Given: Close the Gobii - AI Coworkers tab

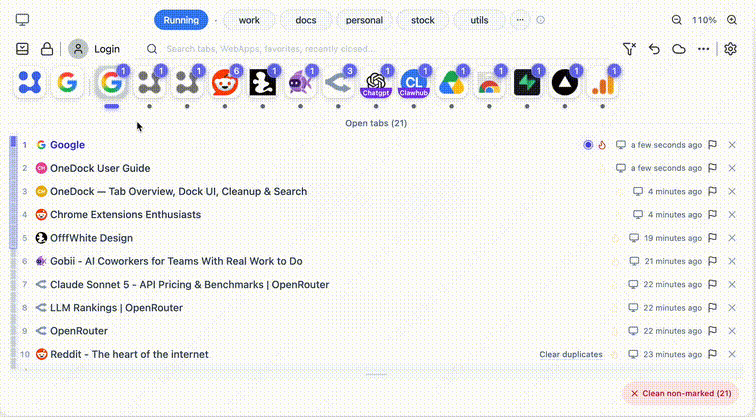Looking at the screenshot, I should [x=732, y=261].
